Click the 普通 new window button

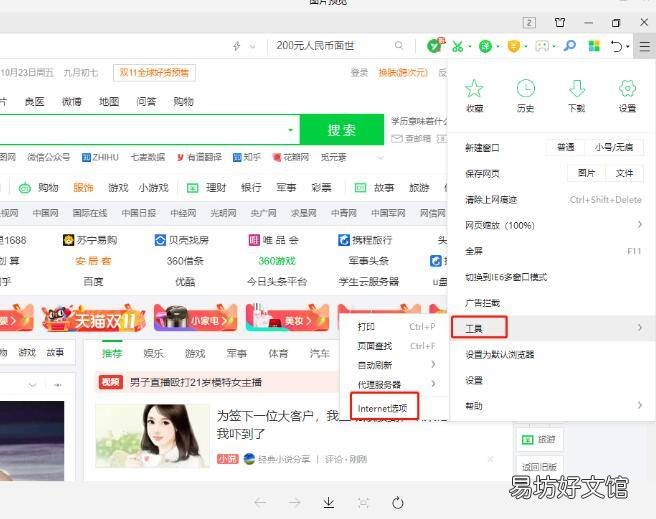click(566, 147)
